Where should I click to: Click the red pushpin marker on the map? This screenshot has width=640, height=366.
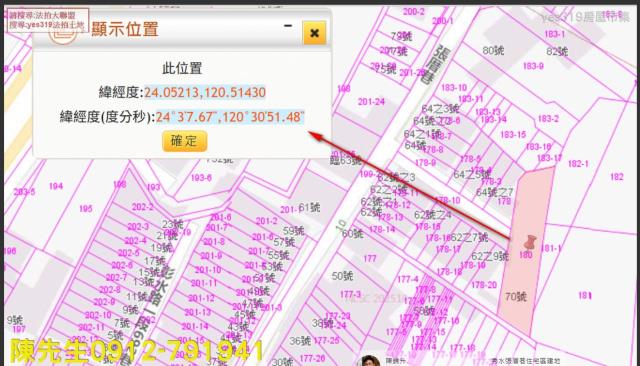(530, 242)
